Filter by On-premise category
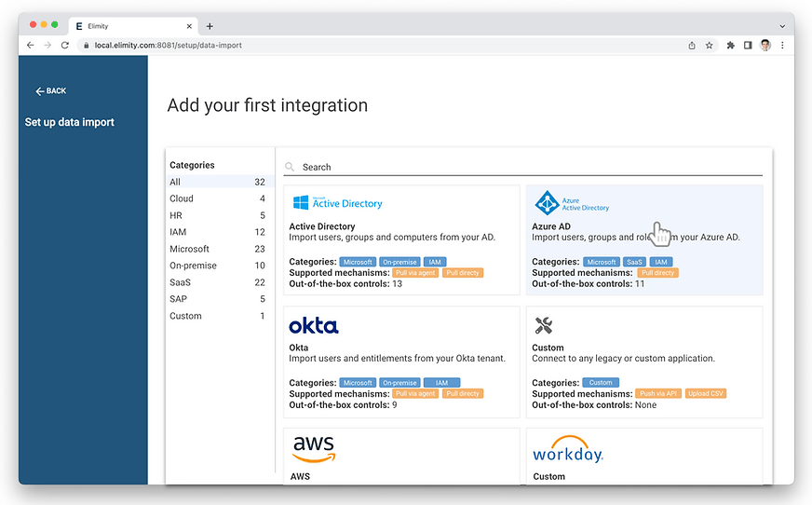The height and width of the screenshot is (505, 812). point(218,266)
